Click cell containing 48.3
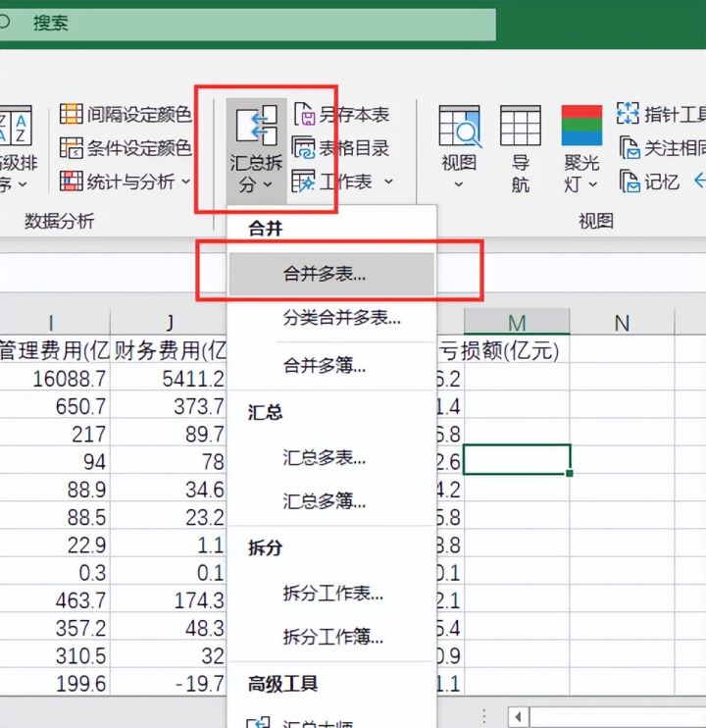 [x=169, y=628]
